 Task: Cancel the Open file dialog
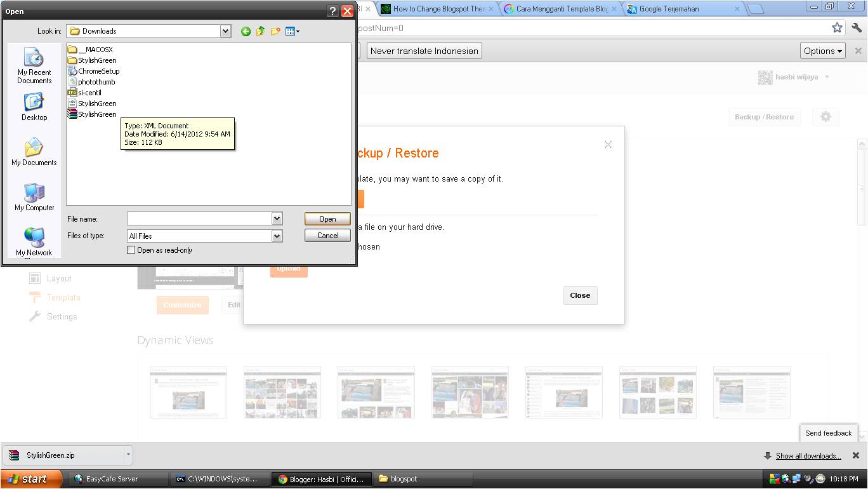327,236
